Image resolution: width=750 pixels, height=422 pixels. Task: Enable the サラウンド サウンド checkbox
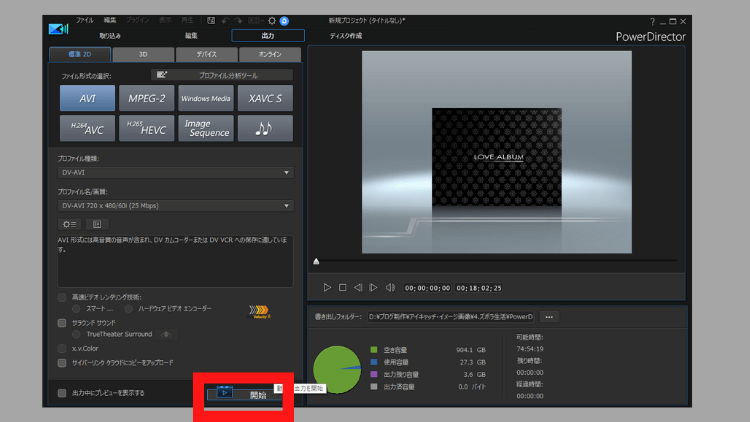coord(62,323)
